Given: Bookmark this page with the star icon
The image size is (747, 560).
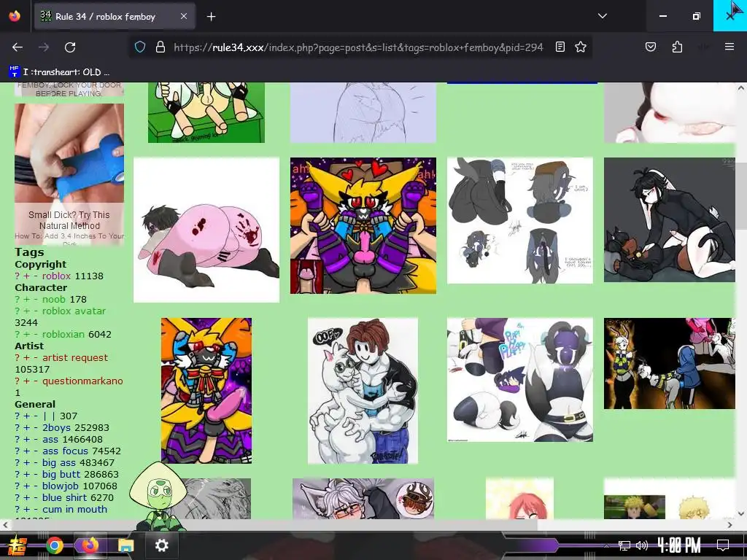Looking at the screenshot, I should pos(580,47).
